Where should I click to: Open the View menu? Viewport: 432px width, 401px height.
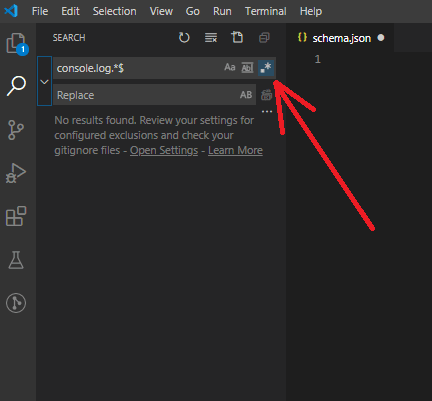click(161, 11)
